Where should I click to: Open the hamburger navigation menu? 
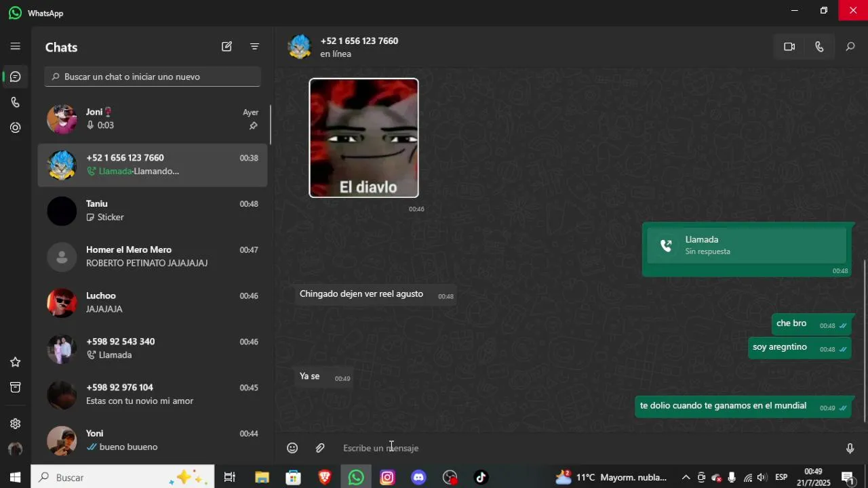(x=15, y=47)
